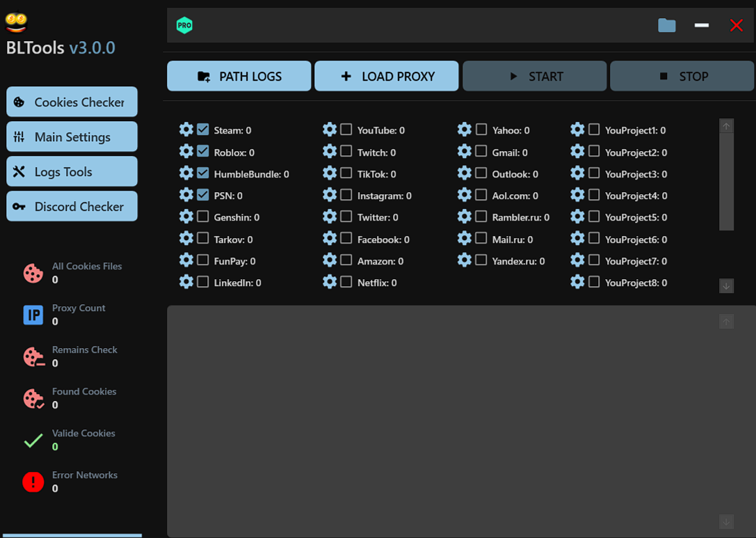
Task: Click the green Valide Cookies checkmark icon
Action: pos(33,441)
